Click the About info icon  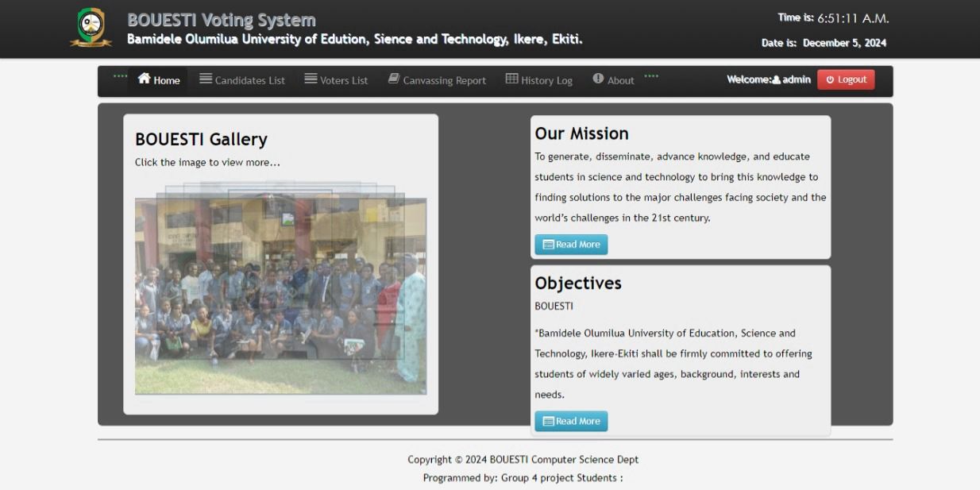(598, 79)
